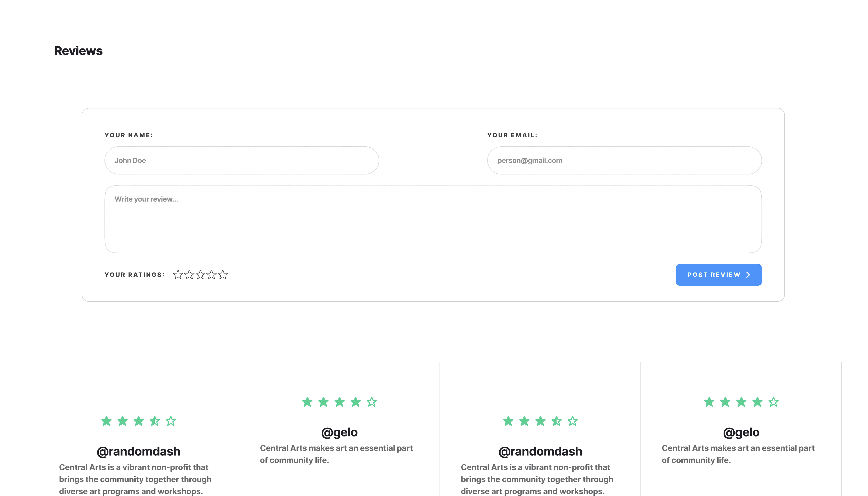Click the last @gelo reviewer handle

click(x=741, y=432)
